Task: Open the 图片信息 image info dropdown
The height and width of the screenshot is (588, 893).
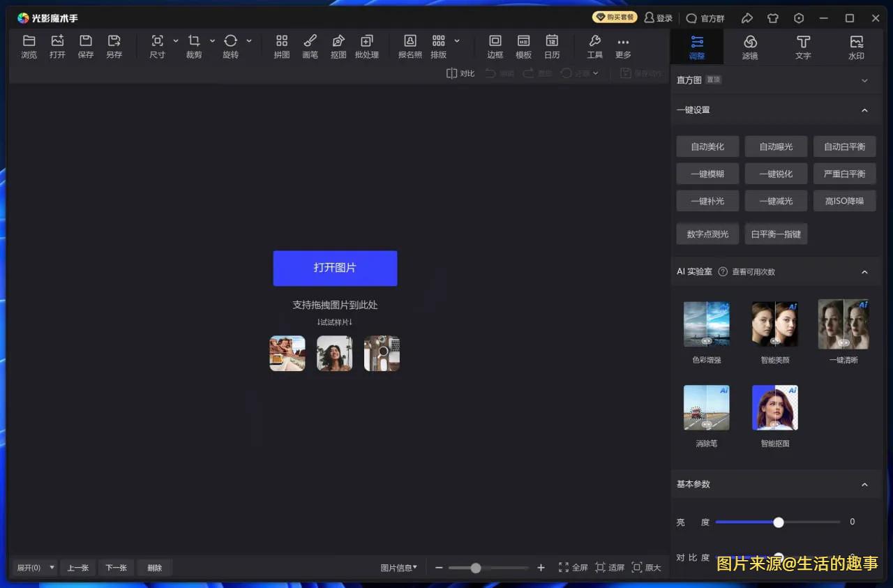Action: [x=398, y=567]
